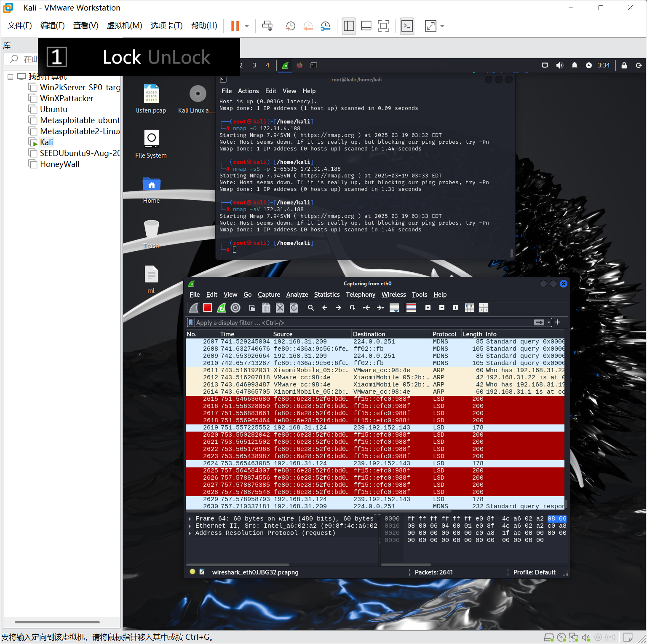Viewport: 647px width, 644px height.
Task: Add a display filter button
Action: pos(557,322)
